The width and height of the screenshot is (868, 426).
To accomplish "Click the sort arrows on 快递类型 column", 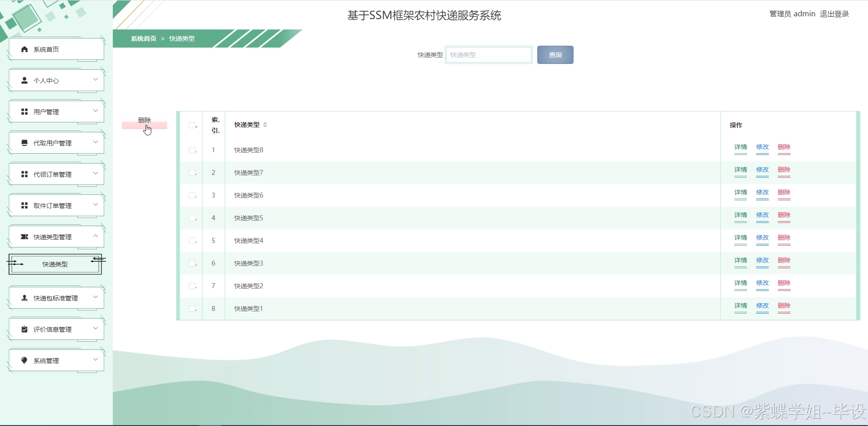I will tap(265, 125).
